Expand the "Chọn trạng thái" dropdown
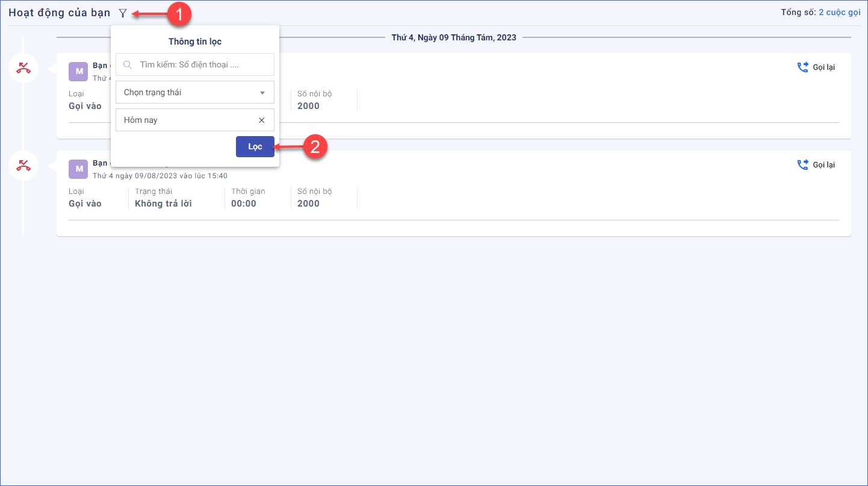Viewport: 868px width, 486px height. point(194,93)
